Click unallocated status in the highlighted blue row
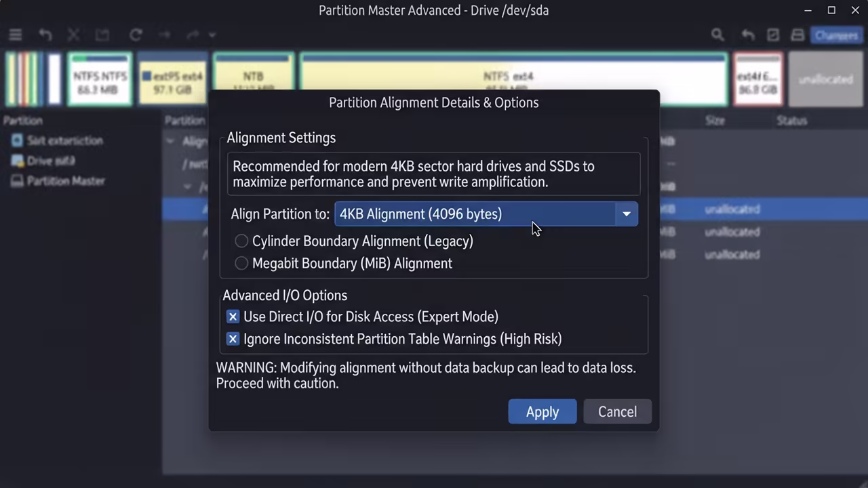The image size is (868, 488). point(732,209)
